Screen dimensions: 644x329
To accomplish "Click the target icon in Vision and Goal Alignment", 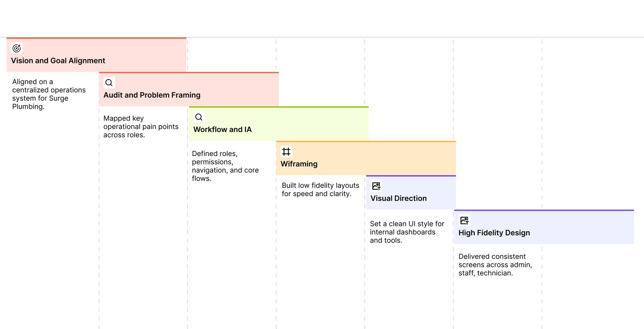I will pyautogui.click(x=17, y=48).
